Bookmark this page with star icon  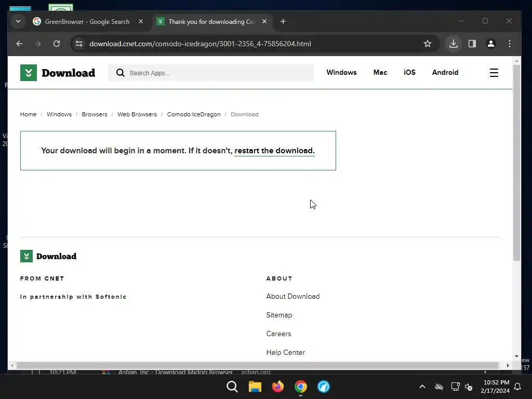(428, 44)
